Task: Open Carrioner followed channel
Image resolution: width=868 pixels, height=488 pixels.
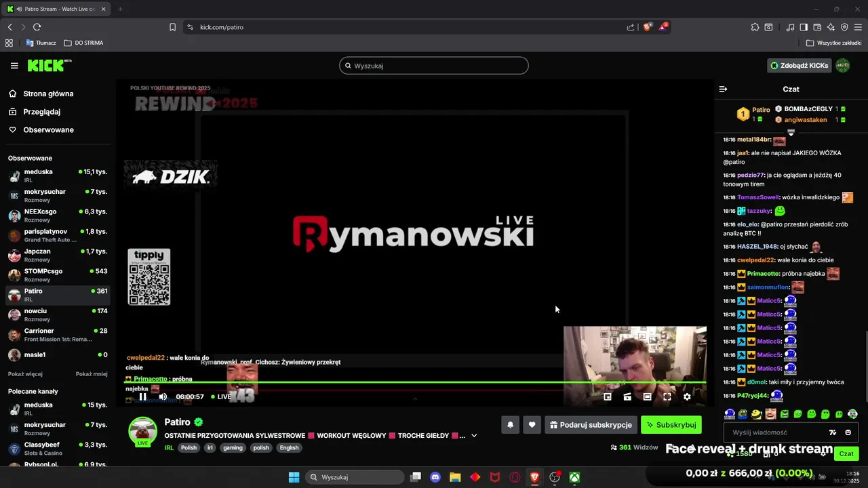Action: click(58, 335)
